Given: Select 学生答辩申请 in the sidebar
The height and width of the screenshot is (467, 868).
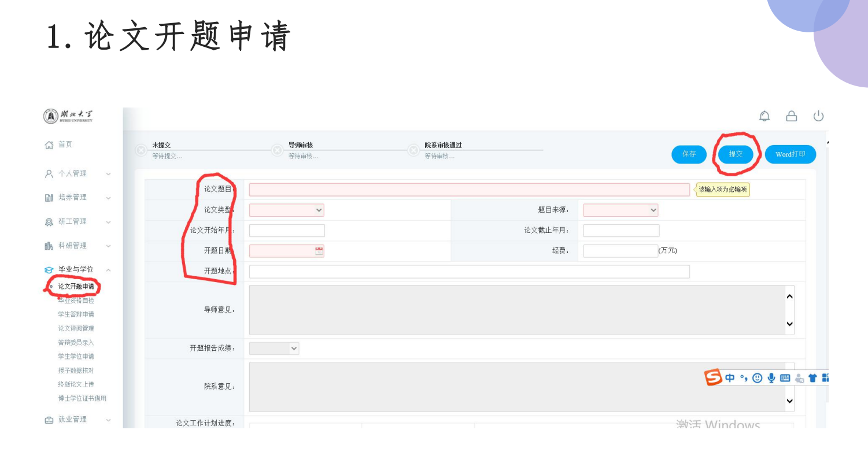Looking at the screenshot, I should coord(76,314).
